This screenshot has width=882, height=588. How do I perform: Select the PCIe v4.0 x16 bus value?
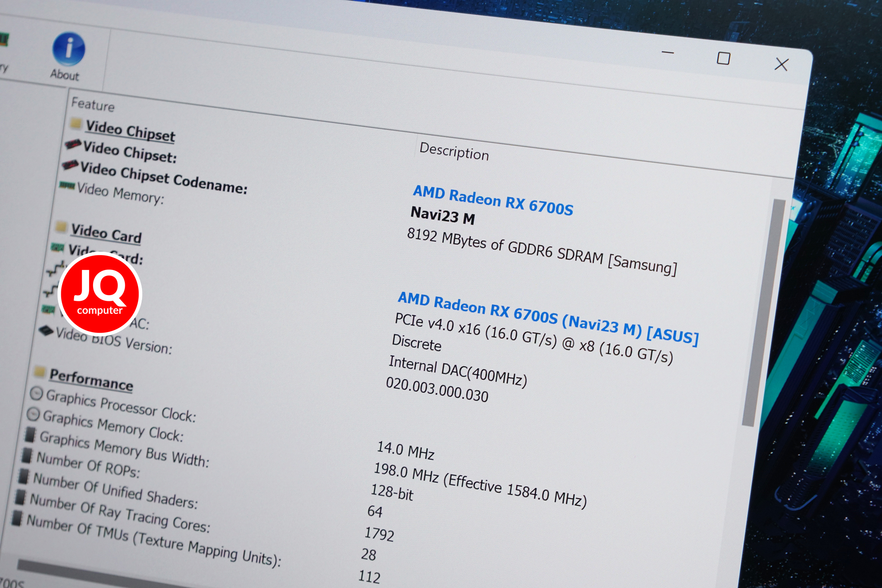pos(534,338)
